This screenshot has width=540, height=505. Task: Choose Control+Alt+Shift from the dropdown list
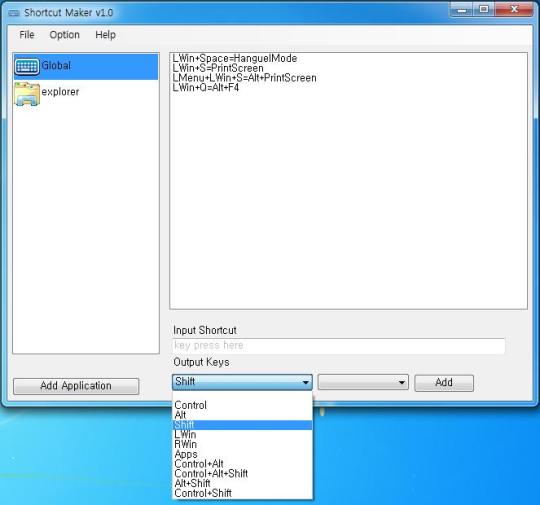pyautogui.click(x=242, y=474)
